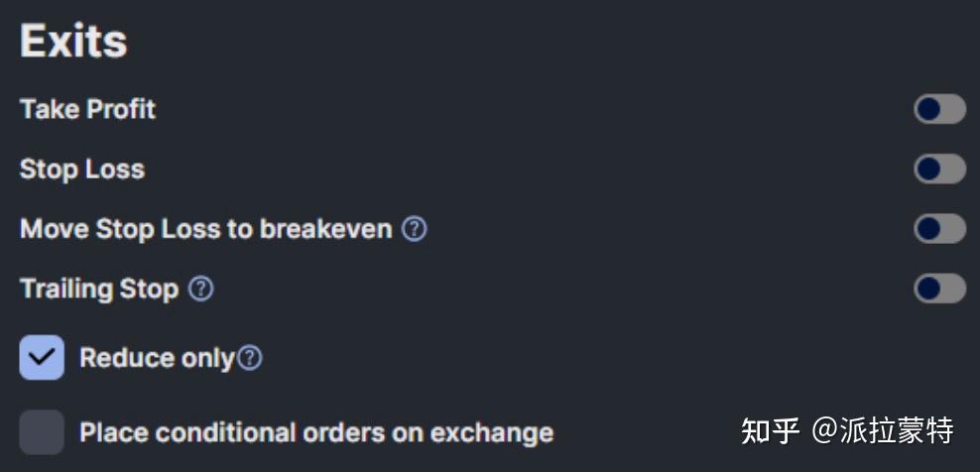Click the Move Stop Loss to breakeven text
The image size is (980, 472).
coord(205,229)
